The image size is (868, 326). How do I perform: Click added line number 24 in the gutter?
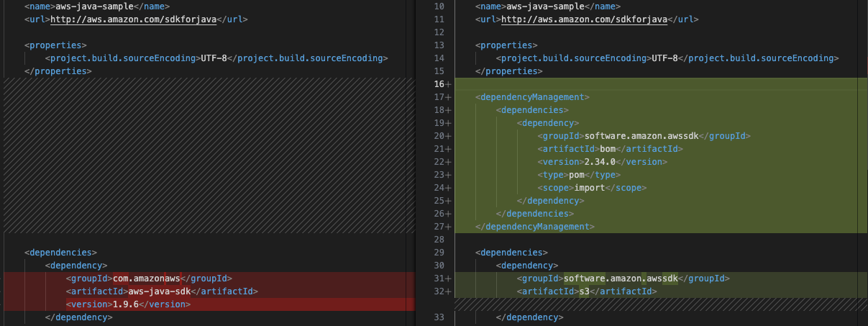[439, 188]
